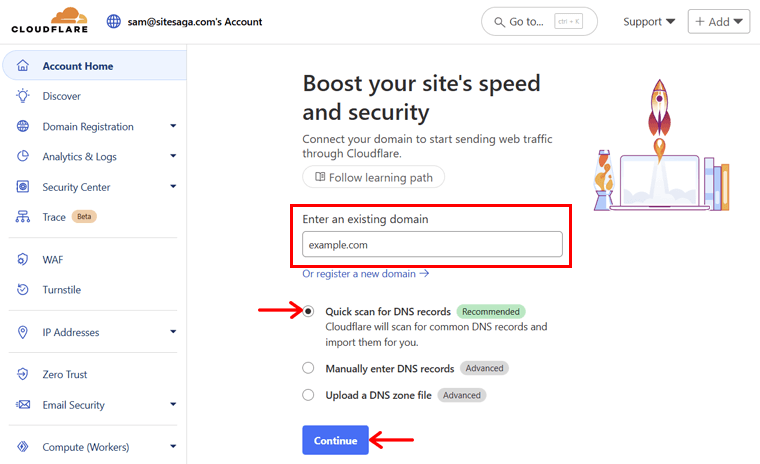The height and width of the screenshot is (464, 760).
Task: Click the Boost your site's speed heading
Action: [x=421, y=97]
